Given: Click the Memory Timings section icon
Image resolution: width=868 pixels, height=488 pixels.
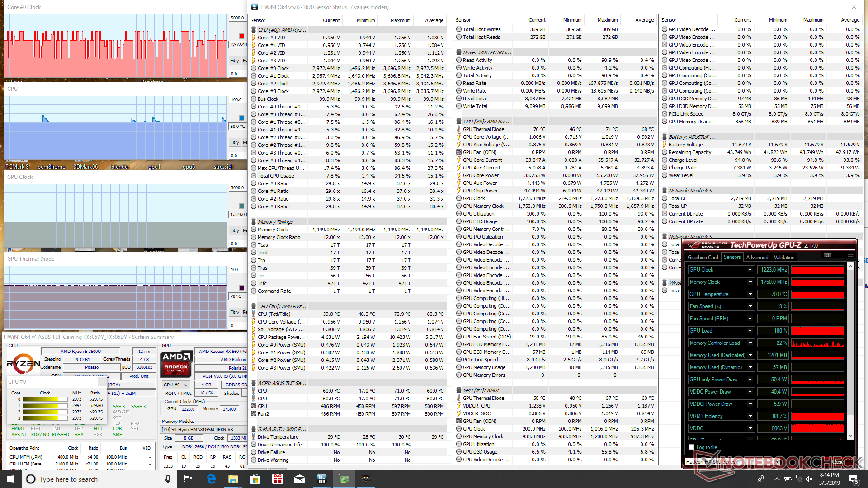Looking at the screenshot, I should [254, 222].
